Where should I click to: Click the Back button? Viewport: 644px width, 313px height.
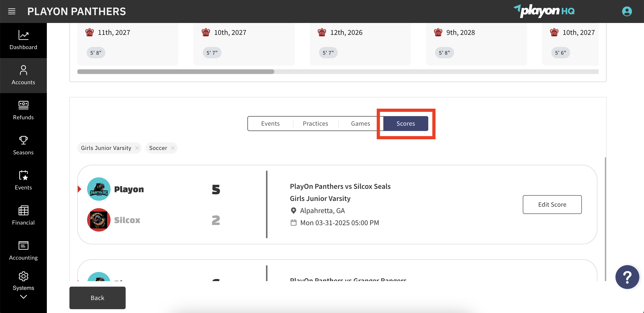point(97,298)
